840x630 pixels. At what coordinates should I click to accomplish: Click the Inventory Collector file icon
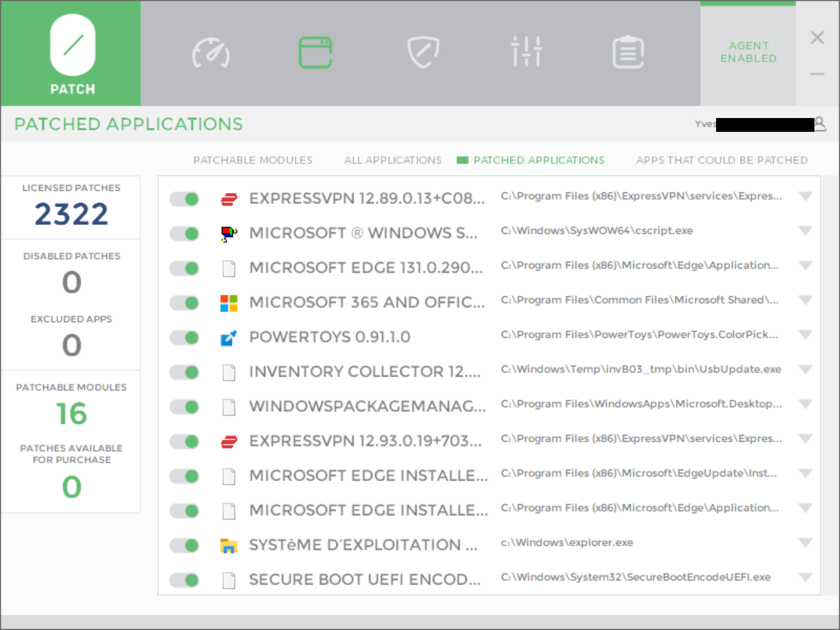click(229, 372)
